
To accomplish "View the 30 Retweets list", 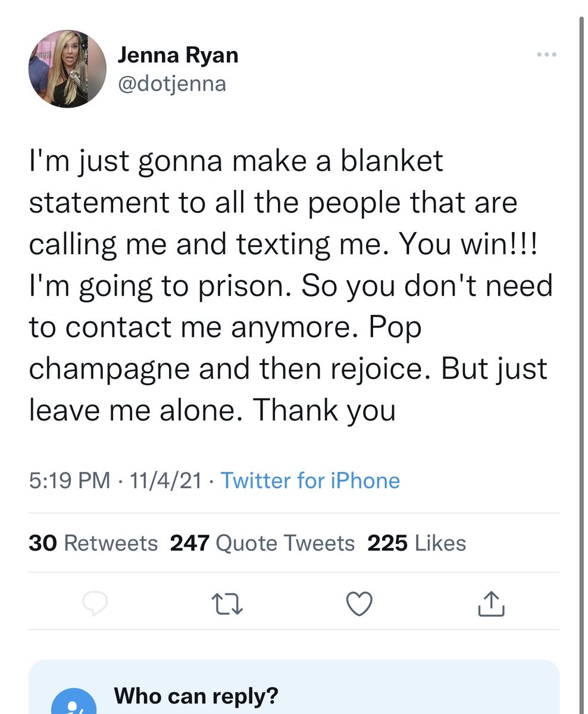I will 93,543.
